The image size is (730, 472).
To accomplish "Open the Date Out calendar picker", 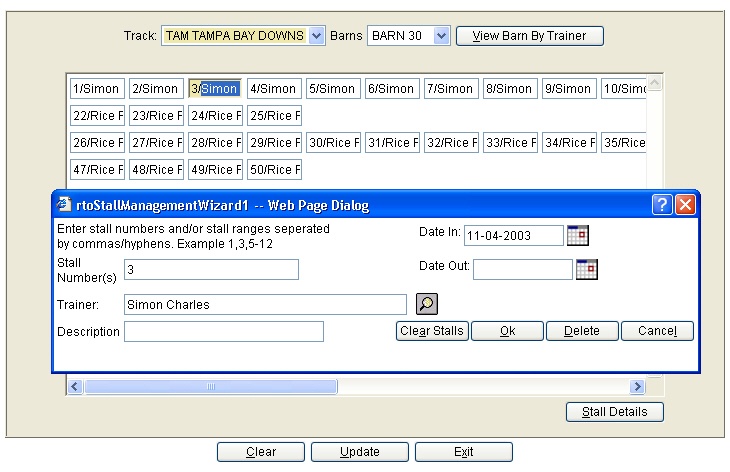I will tap(586, 269).
